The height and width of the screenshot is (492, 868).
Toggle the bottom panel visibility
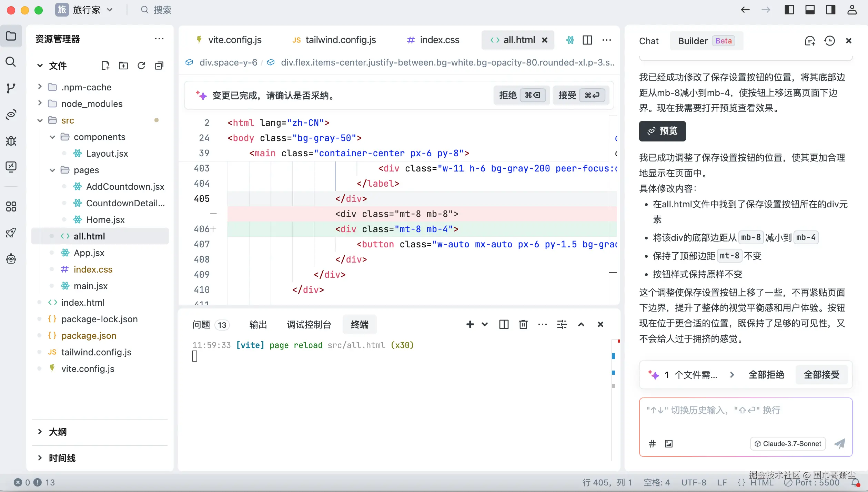(x=810, y=9)
